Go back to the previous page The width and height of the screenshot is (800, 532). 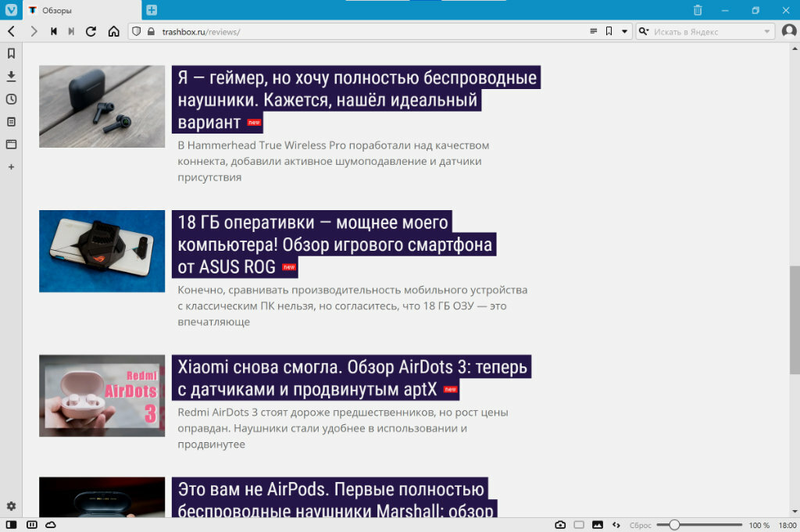(11, 31)
